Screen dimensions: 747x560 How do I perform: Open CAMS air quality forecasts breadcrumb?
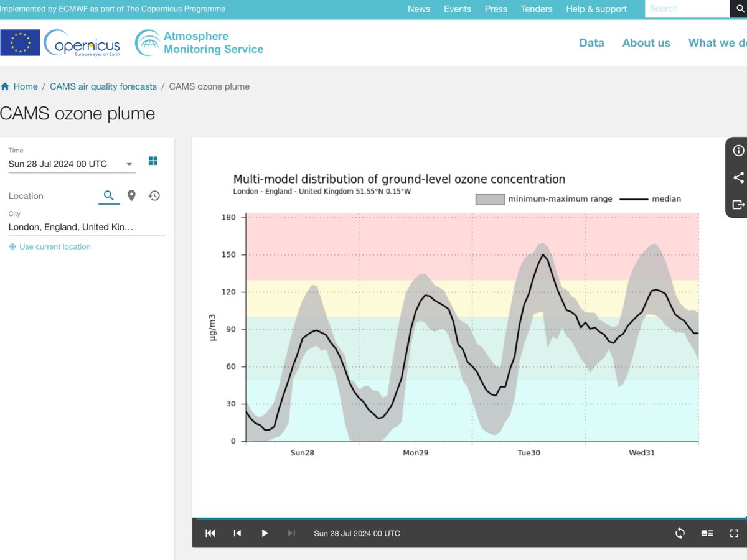(103, 86)
